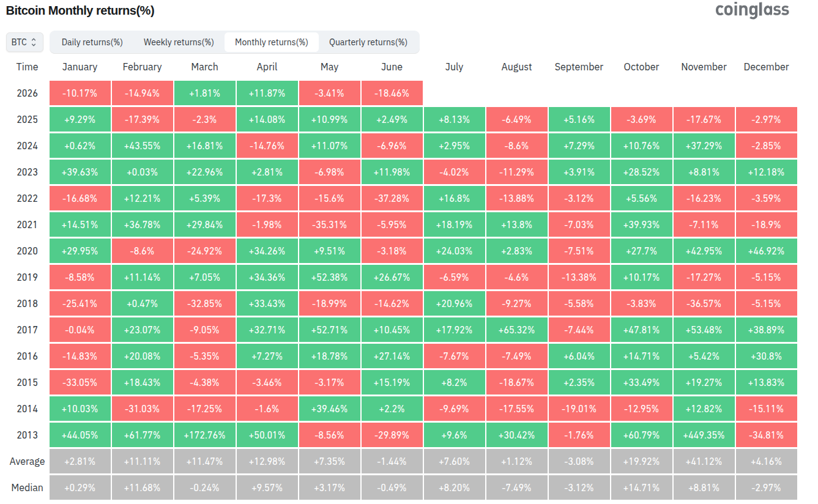Click the -37.28% June 2022 cell
The width and height of the screenshot is (818, 504).
pos(392,198)
